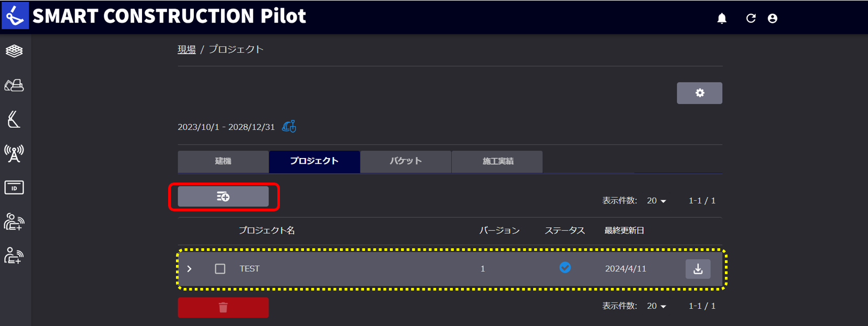The width and height of the screenshot is (868, 326).
Task: Open the user account icon
Action: [772, 18]
